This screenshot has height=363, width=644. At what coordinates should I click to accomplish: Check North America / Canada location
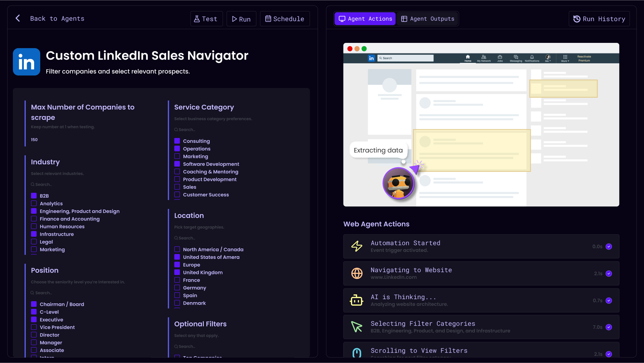(x=177, y=249)
